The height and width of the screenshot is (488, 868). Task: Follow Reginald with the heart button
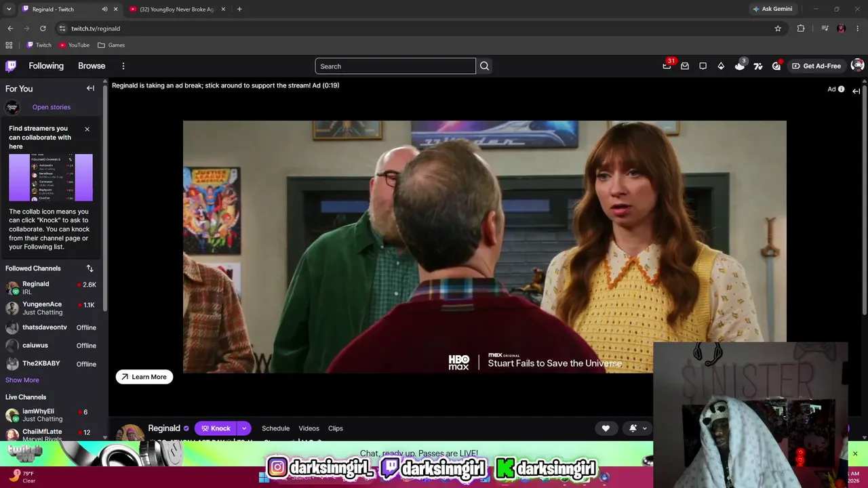coord(606,428)
